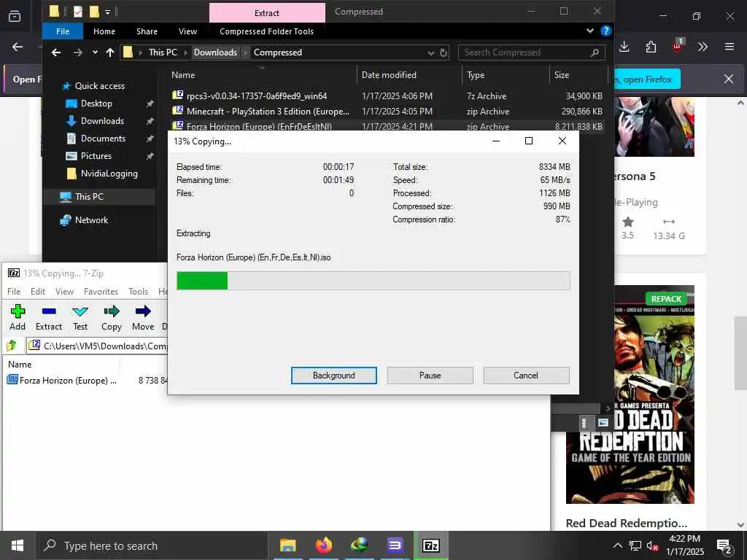Click the Background button in copying dialog

333,376
